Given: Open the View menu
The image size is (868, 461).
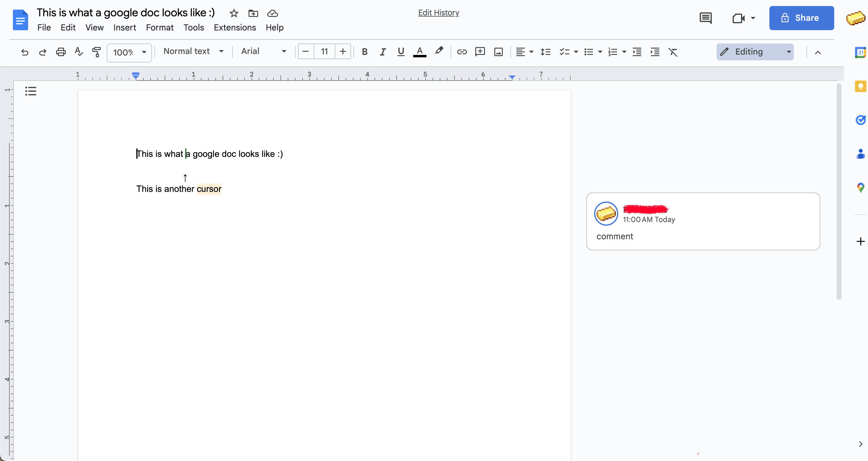Looking at the screenshot, I should click(94, 28).
